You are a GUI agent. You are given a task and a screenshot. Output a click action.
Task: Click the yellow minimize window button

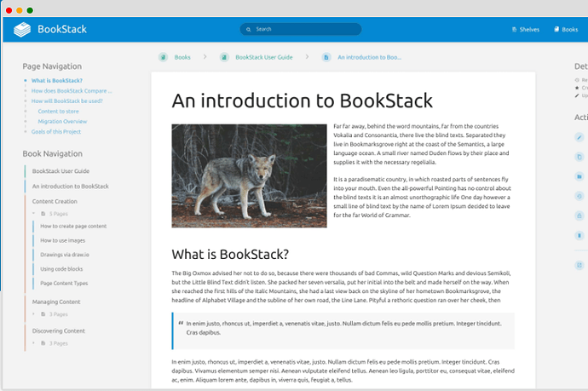pos(20,10)
